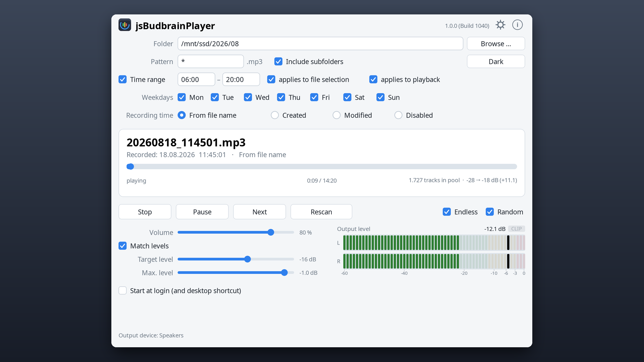This screenshot has width=644, height=362.
Task: Switch to Dark theme button
Action: [x=496, y=61]
